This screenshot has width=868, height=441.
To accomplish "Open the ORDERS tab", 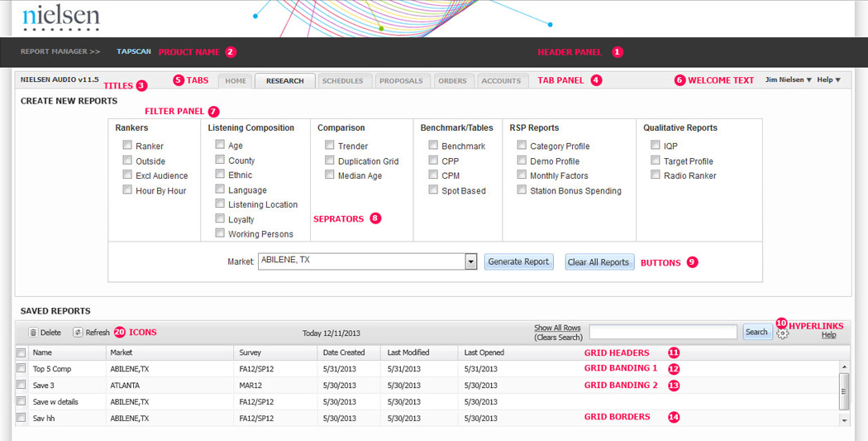I will coord(453,81).
